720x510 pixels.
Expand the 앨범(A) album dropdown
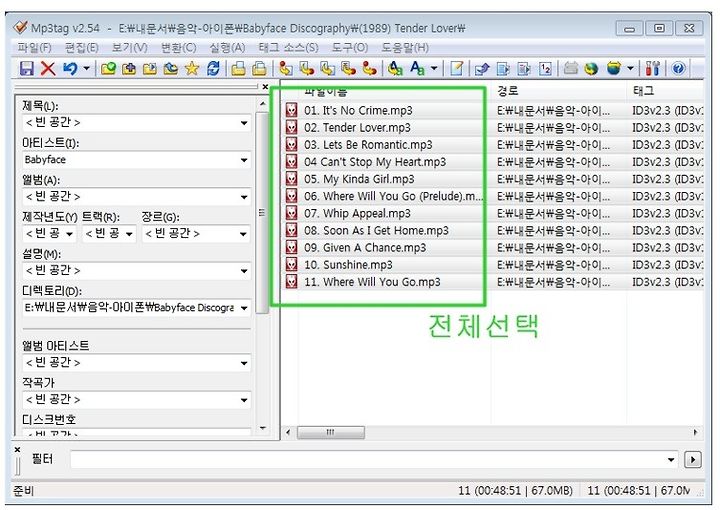click(x=244, y=197)
